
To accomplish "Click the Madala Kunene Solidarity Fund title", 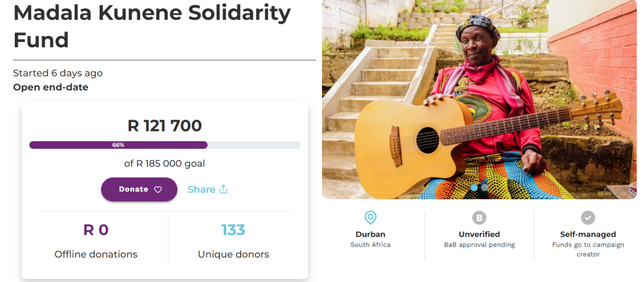I will tap(152, 27).
